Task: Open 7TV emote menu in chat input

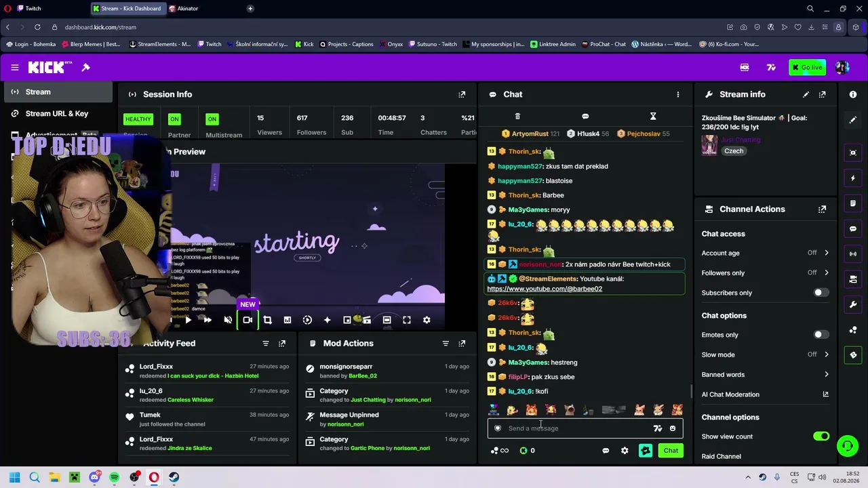Action: point(657,428)
